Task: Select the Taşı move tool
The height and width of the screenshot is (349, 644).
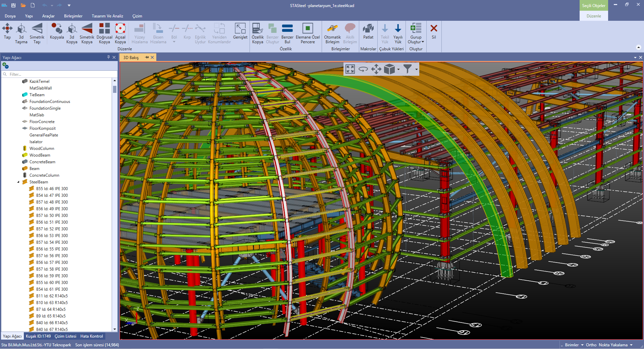Action: (7, 31)
